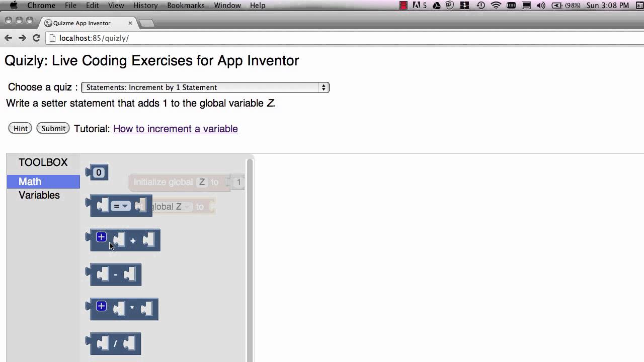Click the number 1 value block
This screenshot has width=644, height=362.
coord(237,182)
